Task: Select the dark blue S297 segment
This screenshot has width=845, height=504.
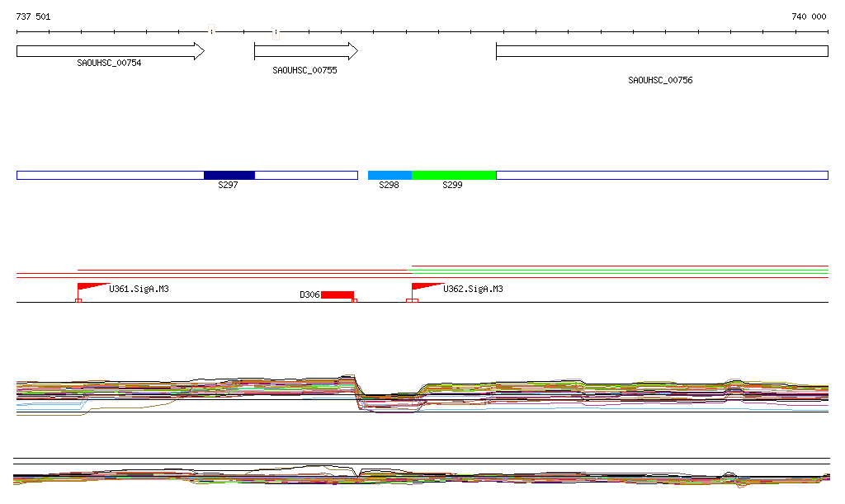Action: [x=229, y=175]
